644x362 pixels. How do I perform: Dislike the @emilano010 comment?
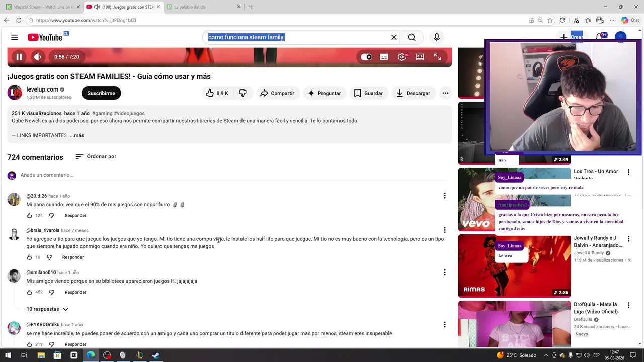(x=51, y=292)
